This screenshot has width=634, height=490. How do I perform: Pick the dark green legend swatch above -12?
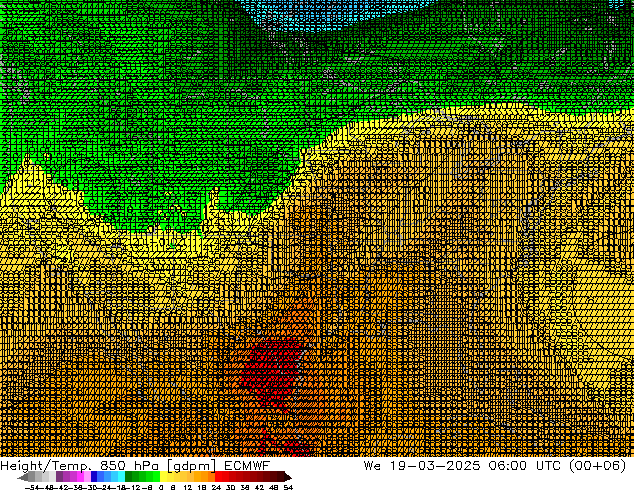[129, 476]
